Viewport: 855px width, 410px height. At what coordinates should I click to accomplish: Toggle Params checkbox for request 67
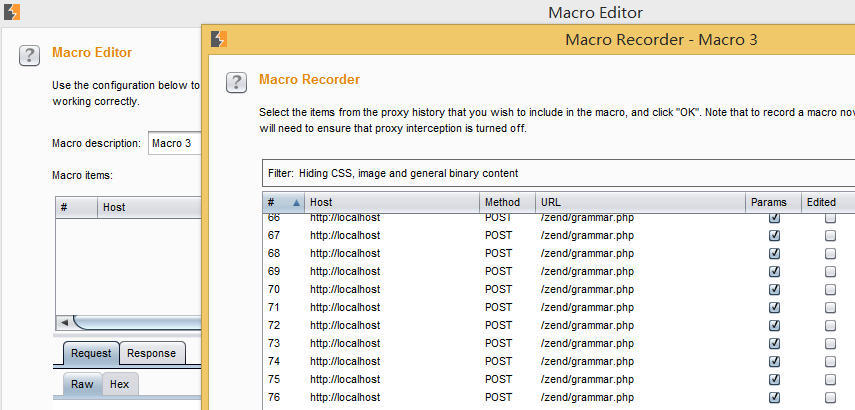point(774,236)
